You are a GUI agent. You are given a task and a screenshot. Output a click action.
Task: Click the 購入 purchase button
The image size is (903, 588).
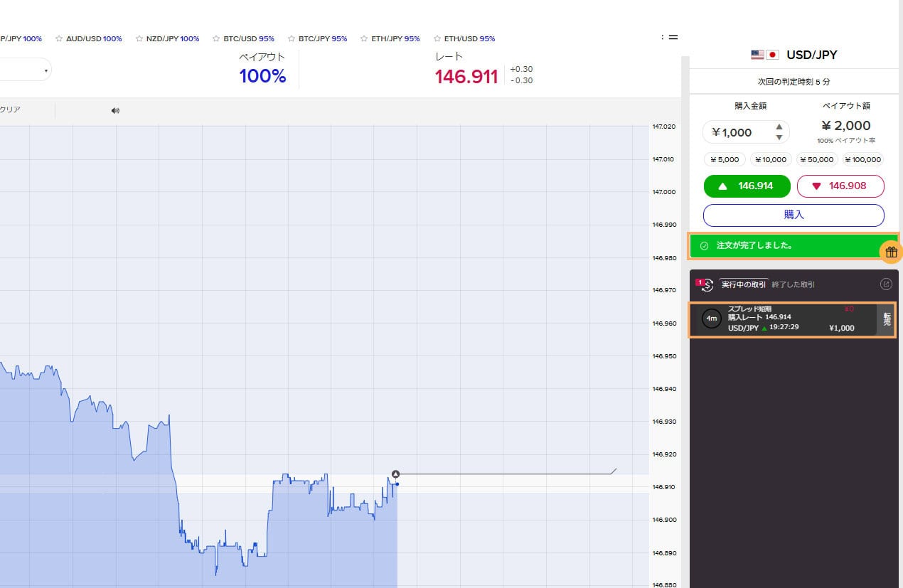tap(794, 215)
